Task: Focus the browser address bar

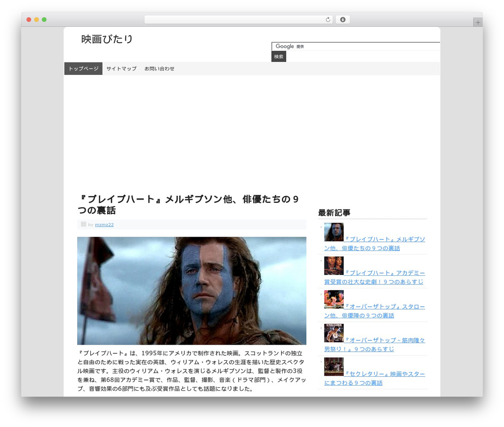Action: 238,20
